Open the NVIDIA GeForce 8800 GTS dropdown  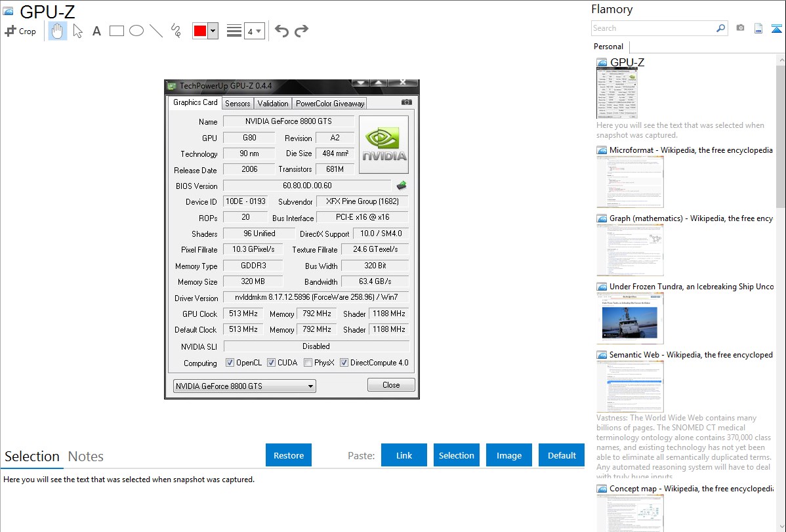pos(245,386)
